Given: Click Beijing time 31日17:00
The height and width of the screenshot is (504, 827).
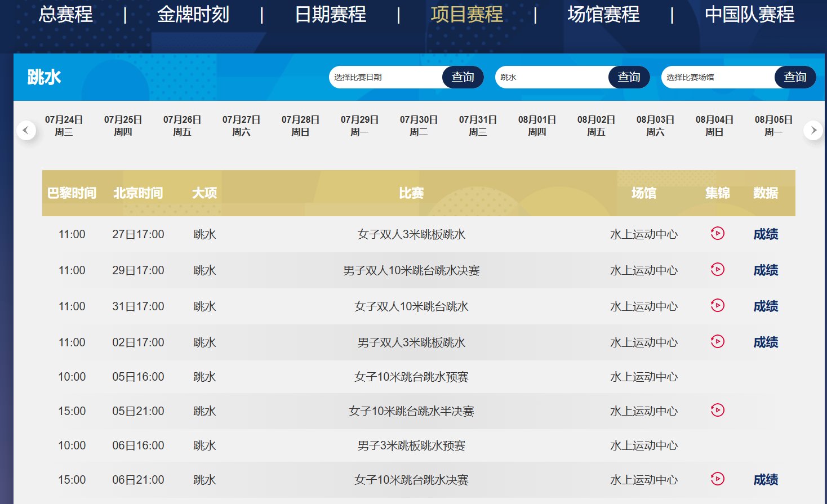Looking at the screenshot, I should 138,306.
